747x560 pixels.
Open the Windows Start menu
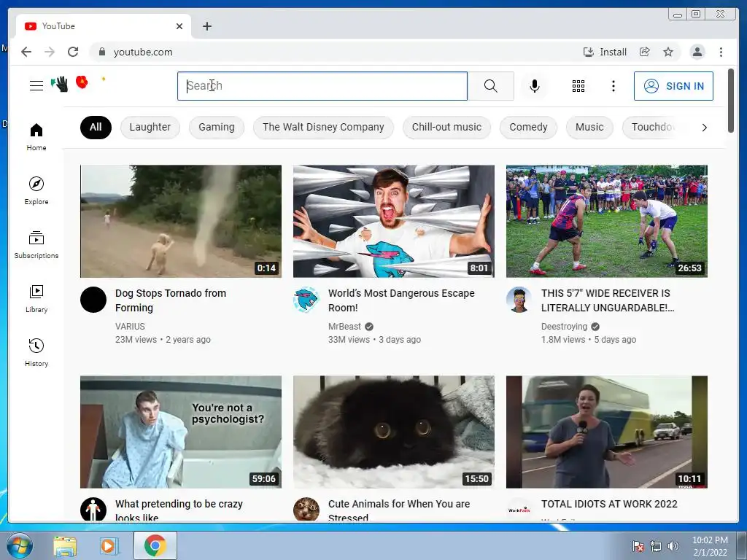tap(19, 545)
